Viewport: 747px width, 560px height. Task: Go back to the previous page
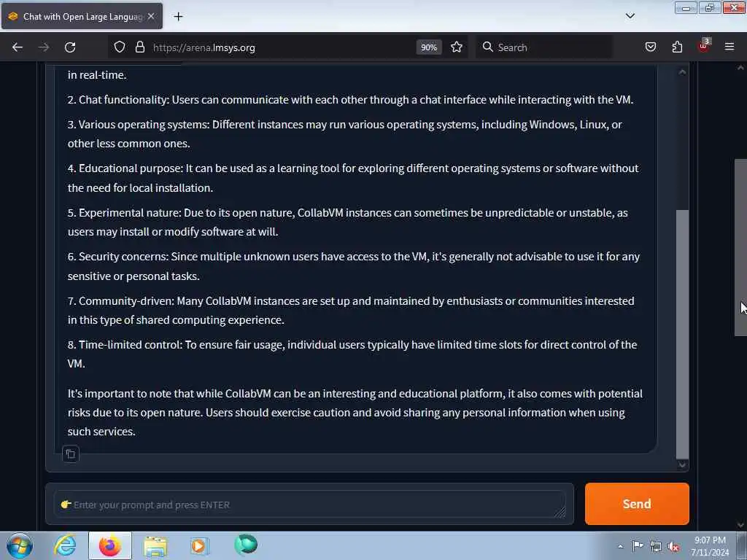(18, 47)
